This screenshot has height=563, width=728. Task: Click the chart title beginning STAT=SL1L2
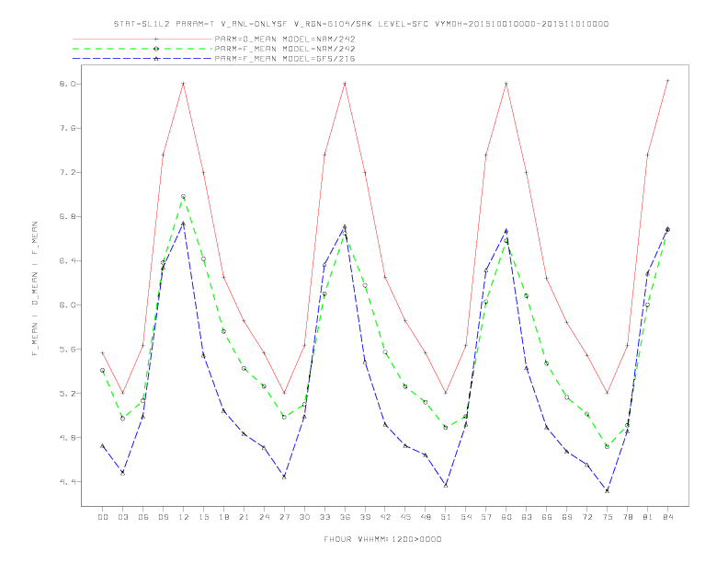[361, 24]
